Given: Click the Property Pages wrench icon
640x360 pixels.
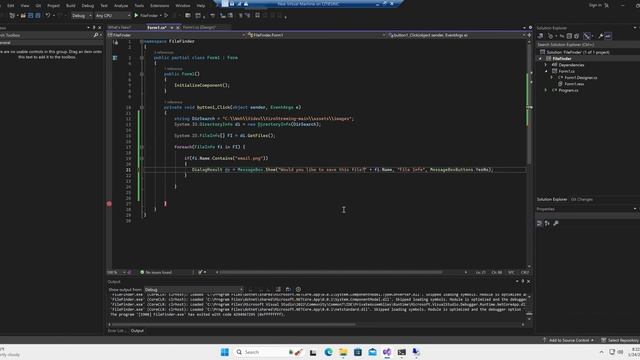Looking at the screenshot, I should 556,223.
